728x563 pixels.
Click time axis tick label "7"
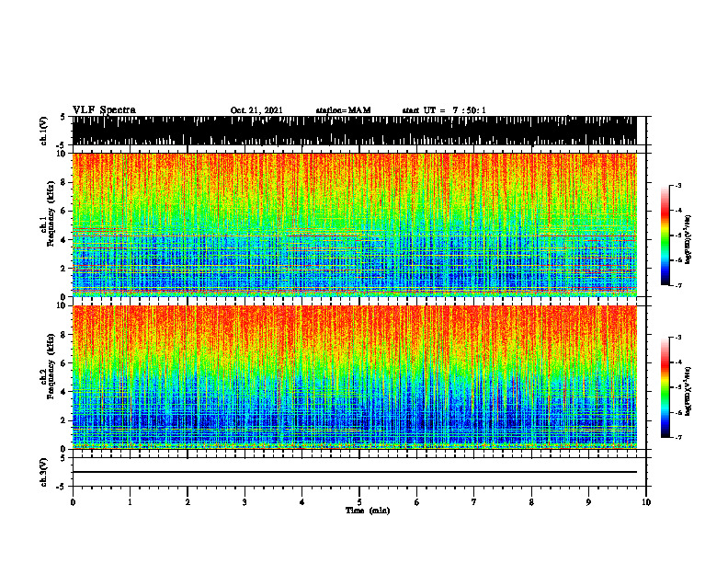[x=474, y=502]
